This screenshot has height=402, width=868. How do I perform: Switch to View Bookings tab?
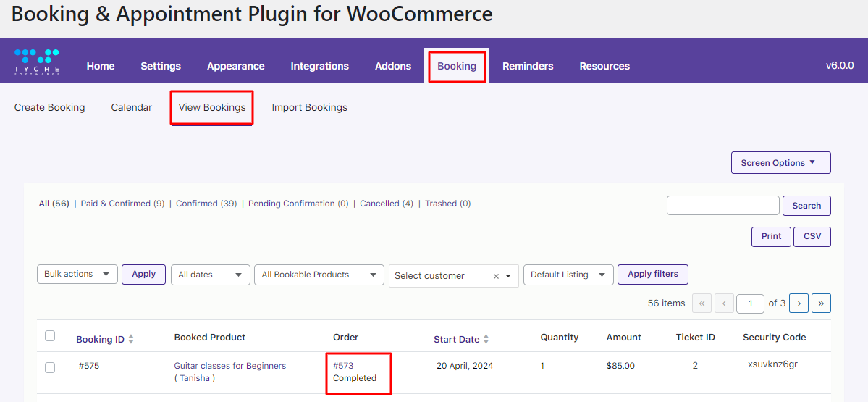212,107
